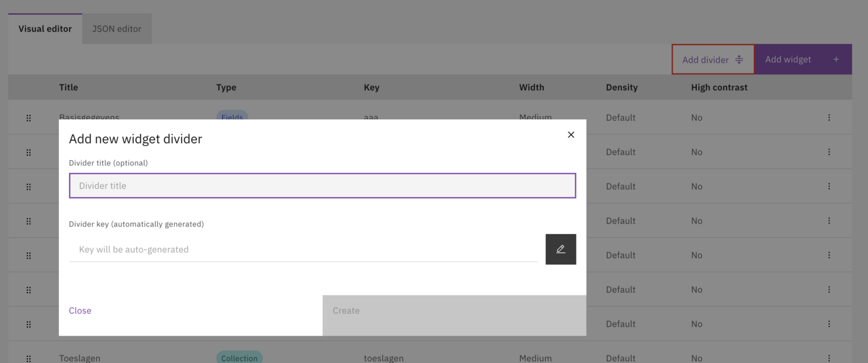
Task: Click the Divider title input field
Action: [x=322, y=185]
